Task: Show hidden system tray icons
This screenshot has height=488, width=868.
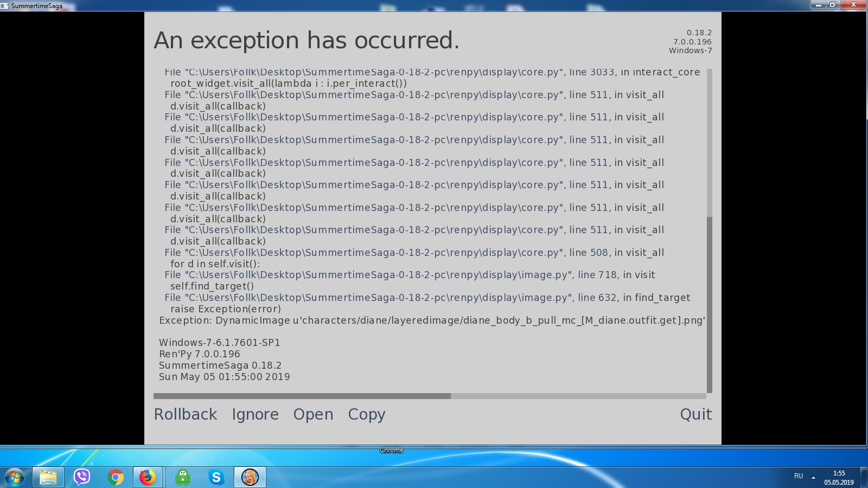Action: click(813, 477)
